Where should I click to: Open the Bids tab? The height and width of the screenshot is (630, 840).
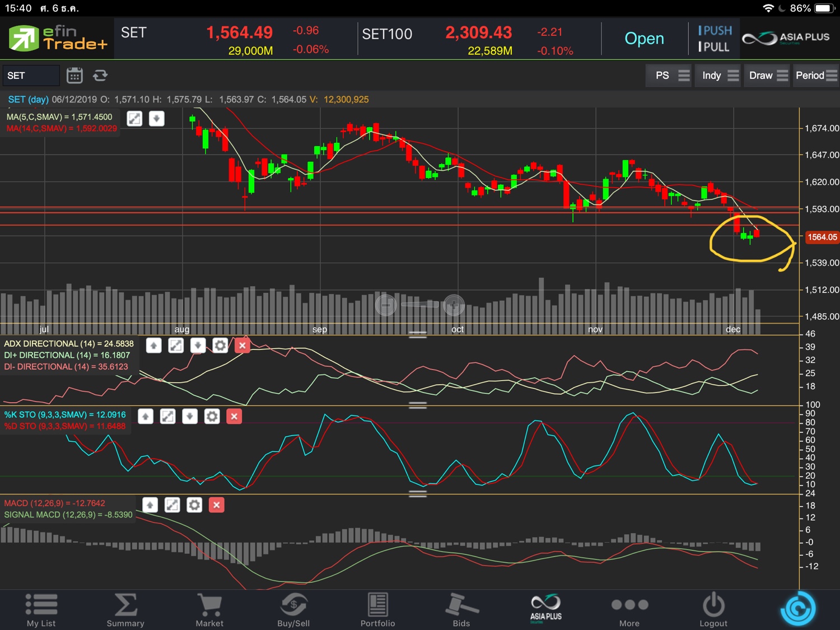click(x=461, y=610)
